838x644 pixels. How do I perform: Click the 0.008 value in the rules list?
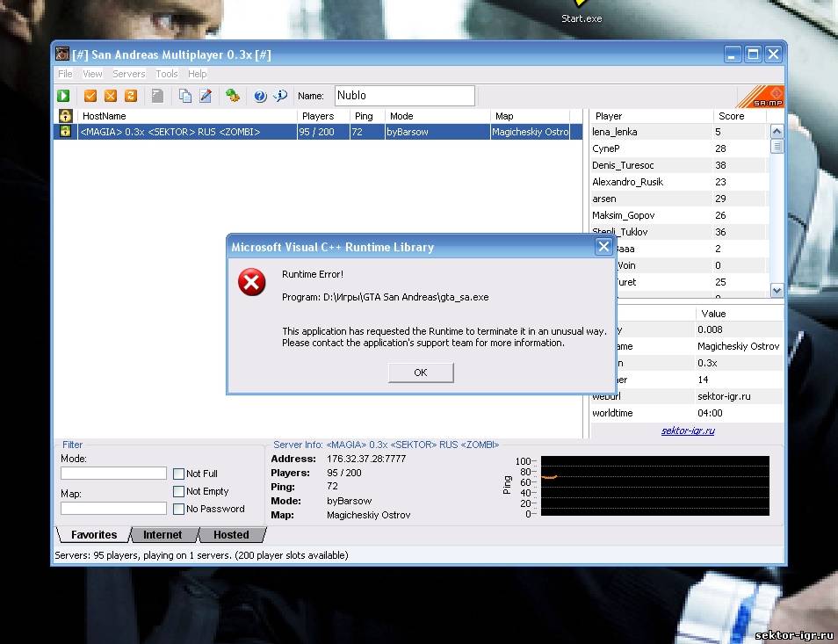pyautogui.click(x=710, y=329)
